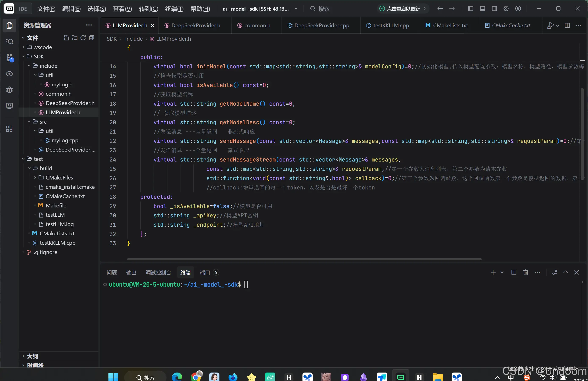Switch to the DeepSeekProvider.cpp tab
Image resolution: width=588 pixels, height=381 pixels.
pyautogui.click(x=321, y=25)
